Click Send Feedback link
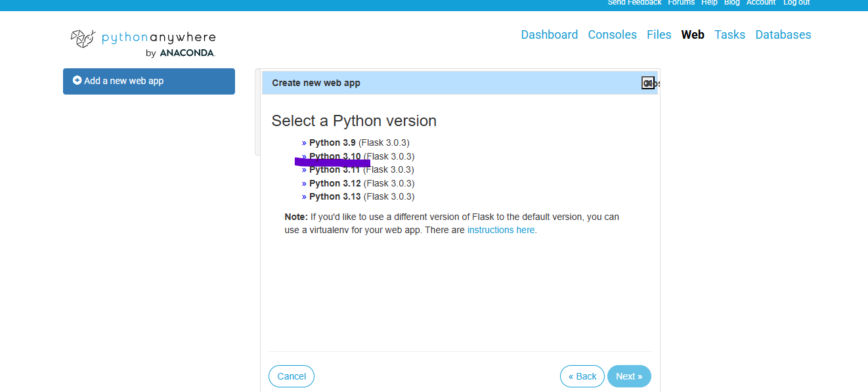Screen dimensions: 868x392 (634, 3)
